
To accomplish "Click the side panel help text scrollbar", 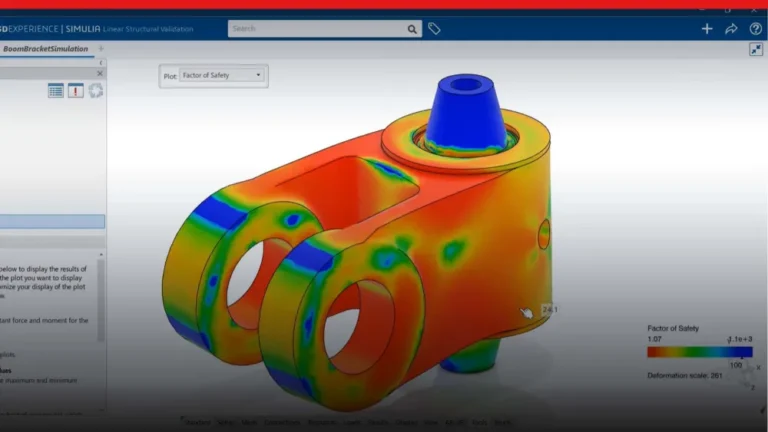I will point(101,300).
